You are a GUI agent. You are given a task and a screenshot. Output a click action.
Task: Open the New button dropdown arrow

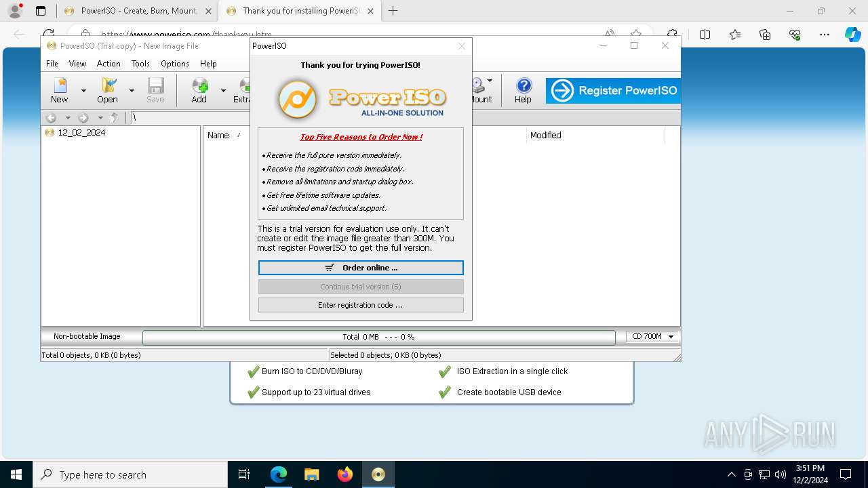(83, 91)
